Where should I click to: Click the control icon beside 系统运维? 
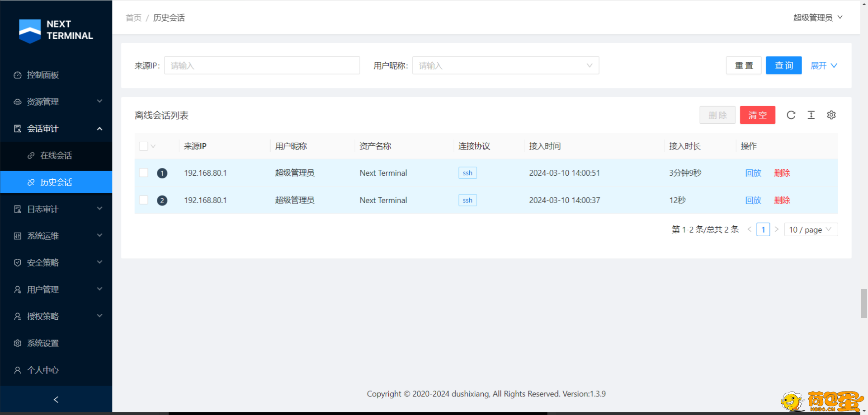coord(18,236)
